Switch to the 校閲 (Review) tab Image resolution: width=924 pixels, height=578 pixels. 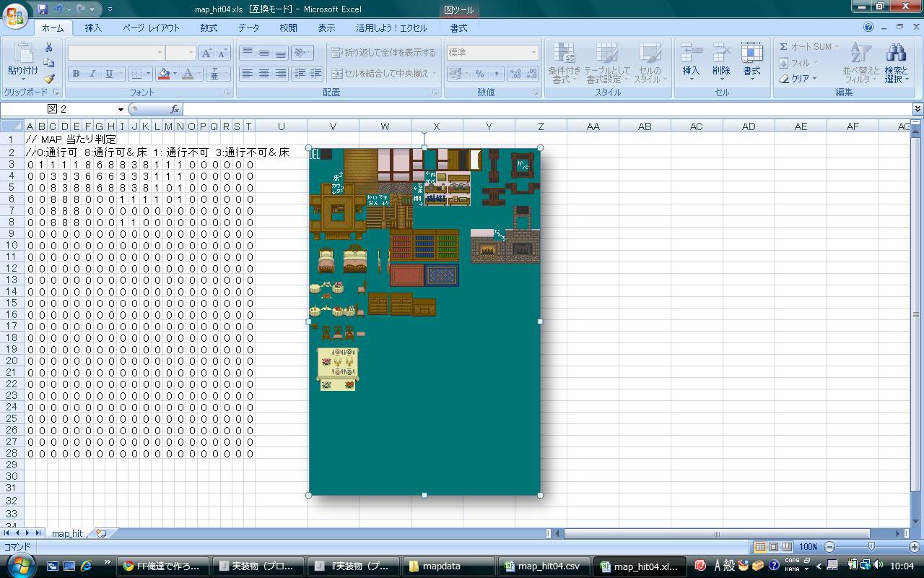(288, 28)
